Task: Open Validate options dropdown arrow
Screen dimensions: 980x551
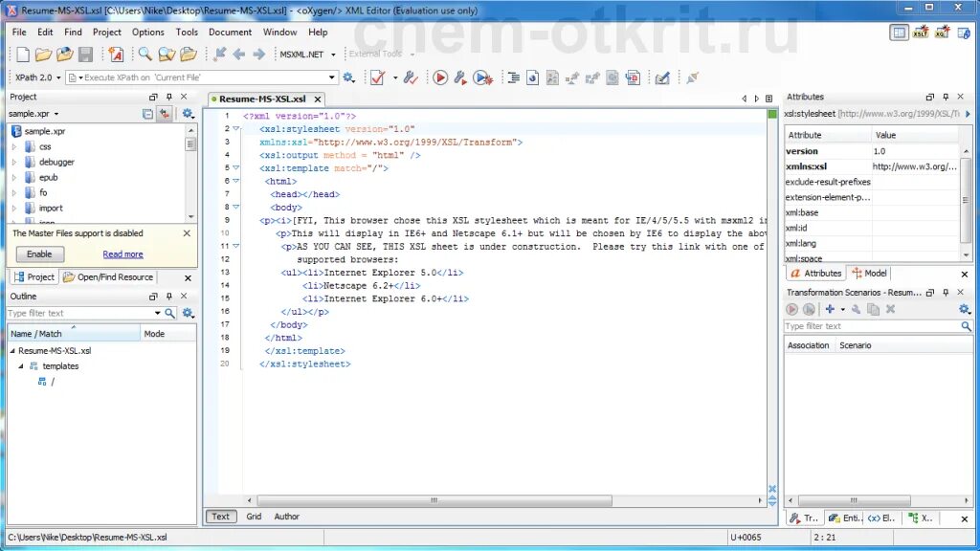Action: click(395, 77)
